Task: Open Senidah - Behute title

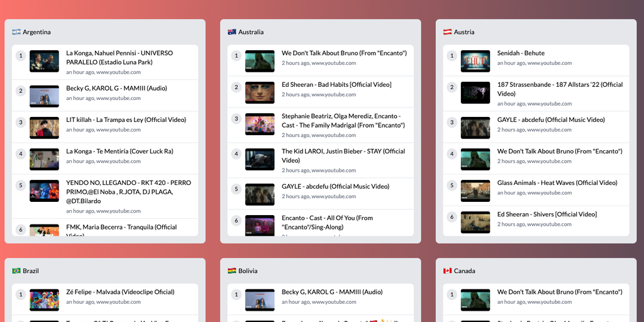Action: pos(521,53)
